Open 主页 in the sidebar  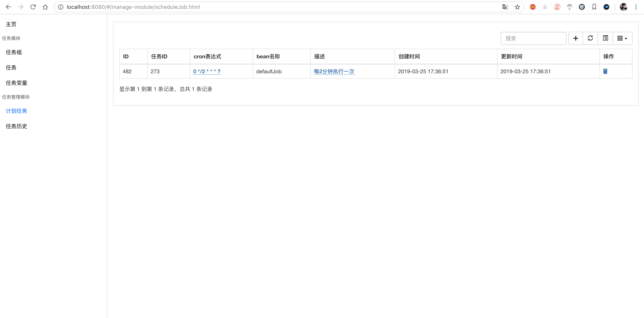(x=11, y=24)
